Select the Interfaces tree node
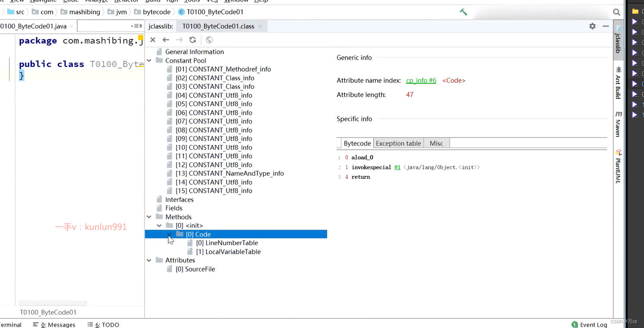 coord(179,200)
